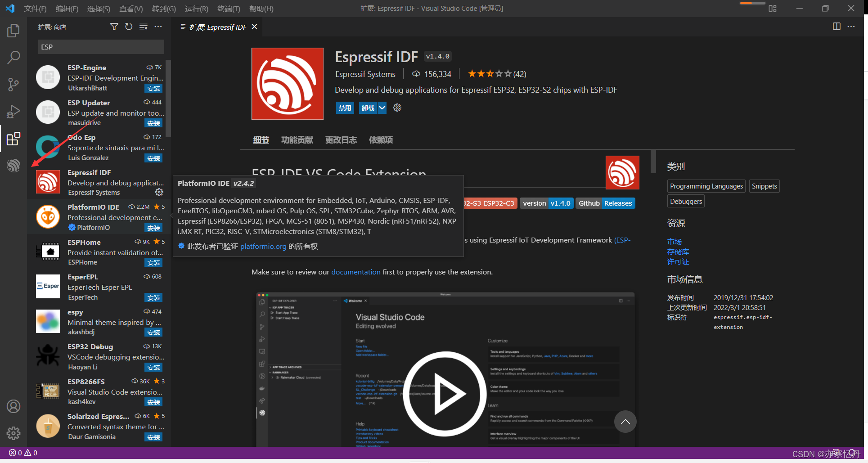Close the Espressif IDF extension tab
Image resolution: width=868 pixels, height=463 pixels.
coord(255,27)
